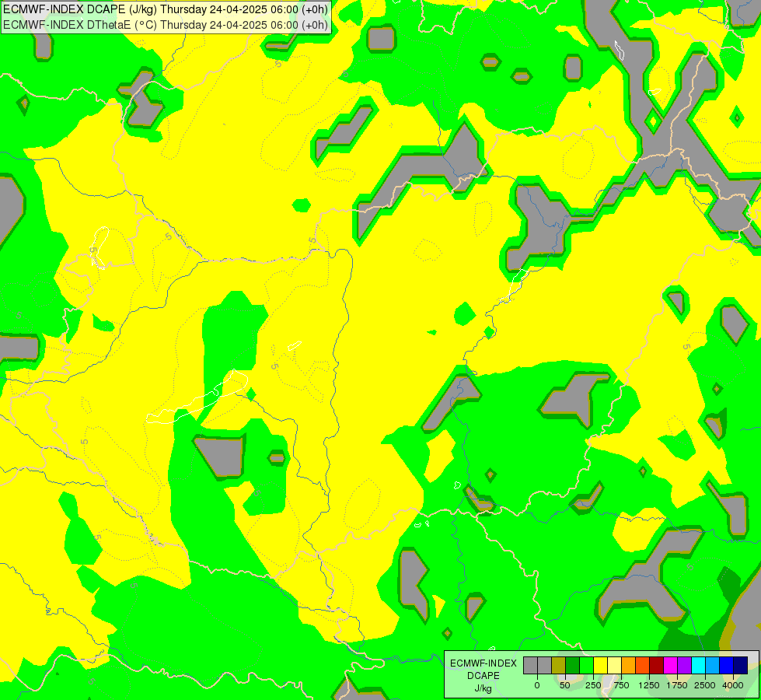Select the legend value label 4000
The width and height of the screenshot is (761, 700).
coord(733,685)
